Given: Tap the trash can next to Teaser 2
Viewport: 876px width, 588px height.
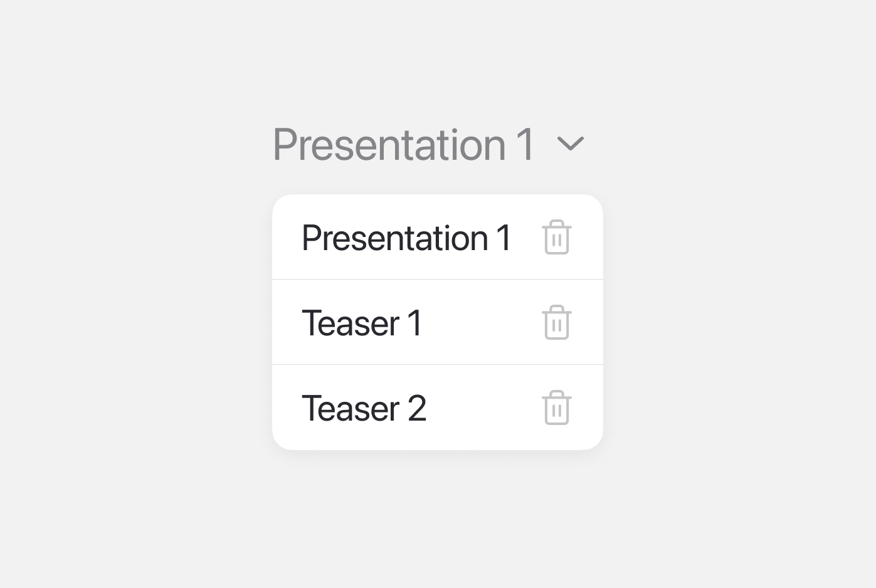Looking at the screenshot, I should click(556, 408).
